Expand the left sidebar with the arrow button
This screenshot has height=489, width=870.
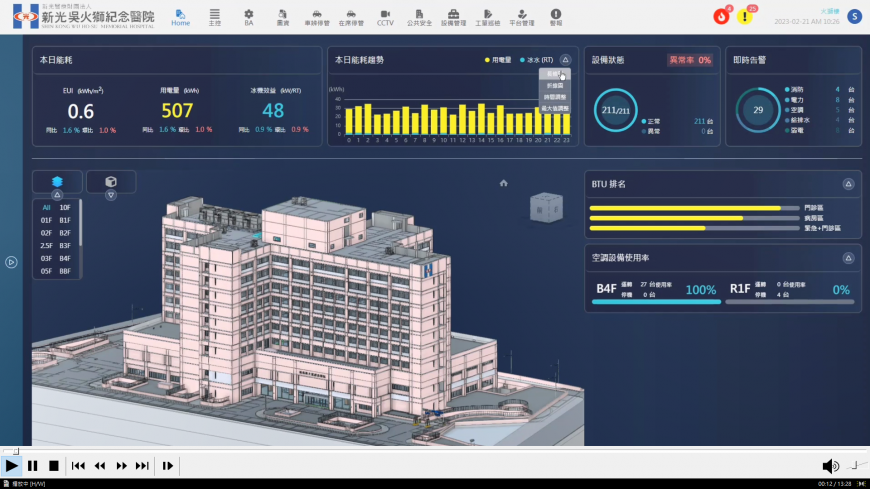pyautogui.click(x=11, y=262)
